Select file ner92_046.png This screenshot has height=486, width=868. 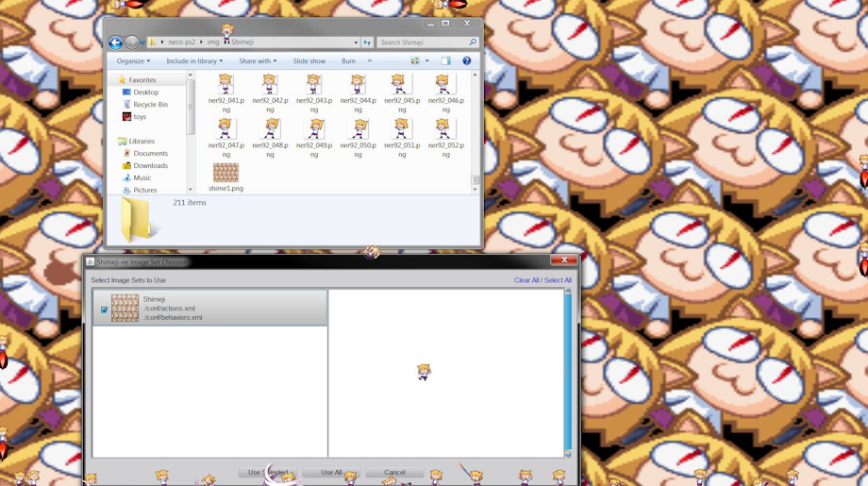coord(445,93)
